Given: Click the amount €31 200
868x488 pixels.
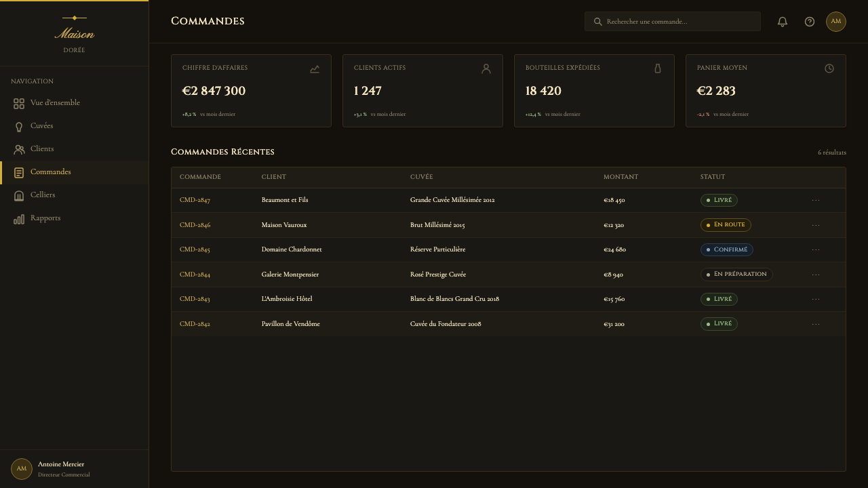Looking at the screenshot, I should (614, 324).
